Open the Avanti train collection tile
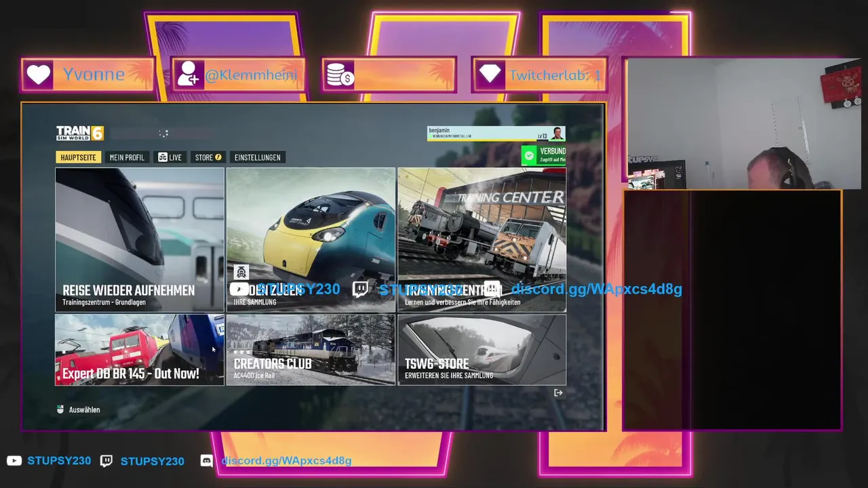Viewport: 868px width, 488px height. click(311, 240)
